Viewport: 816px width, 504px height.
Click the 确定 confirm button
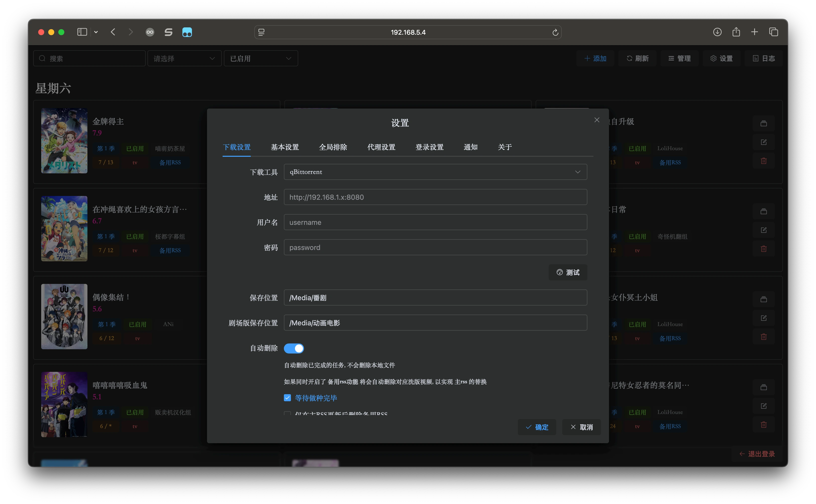coord(537,427)
